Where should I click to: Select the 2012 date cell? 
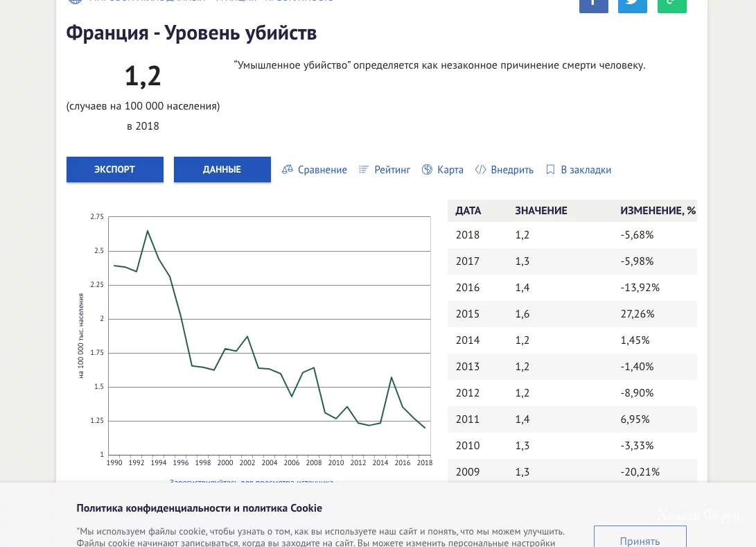click(468, 393)
